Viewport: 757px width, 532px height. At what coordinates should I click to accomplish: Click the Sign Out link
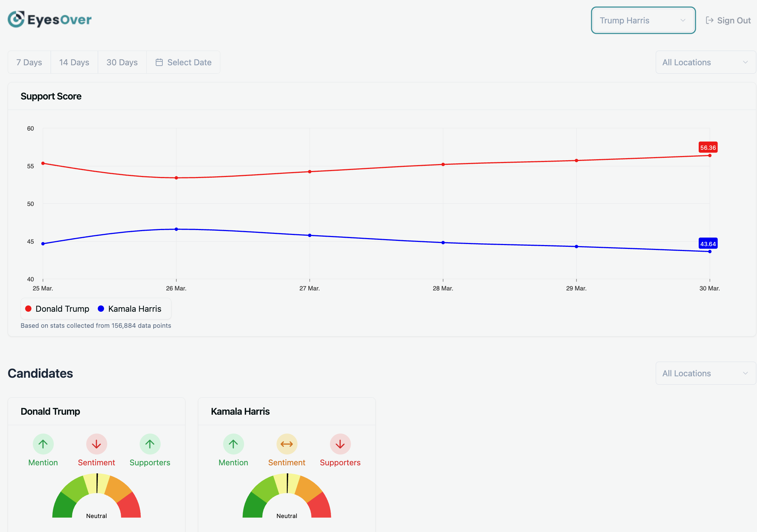click(x=733, y=21)
